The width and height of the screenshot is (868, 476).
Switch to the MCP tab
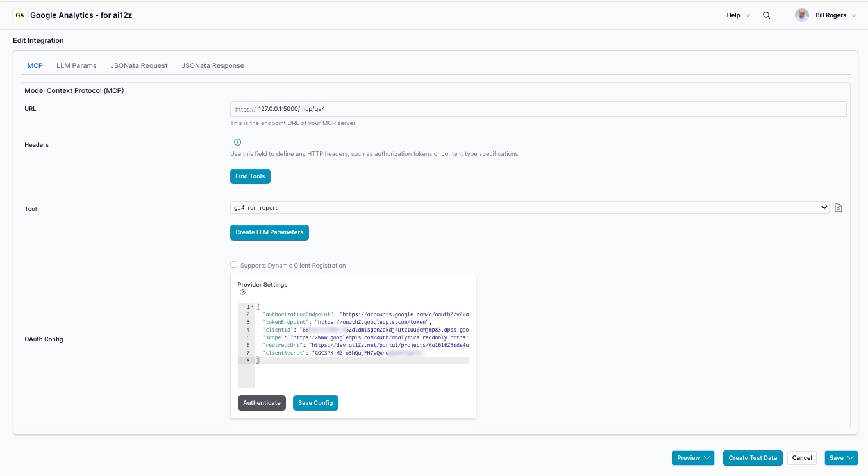[x=35, y=65]
